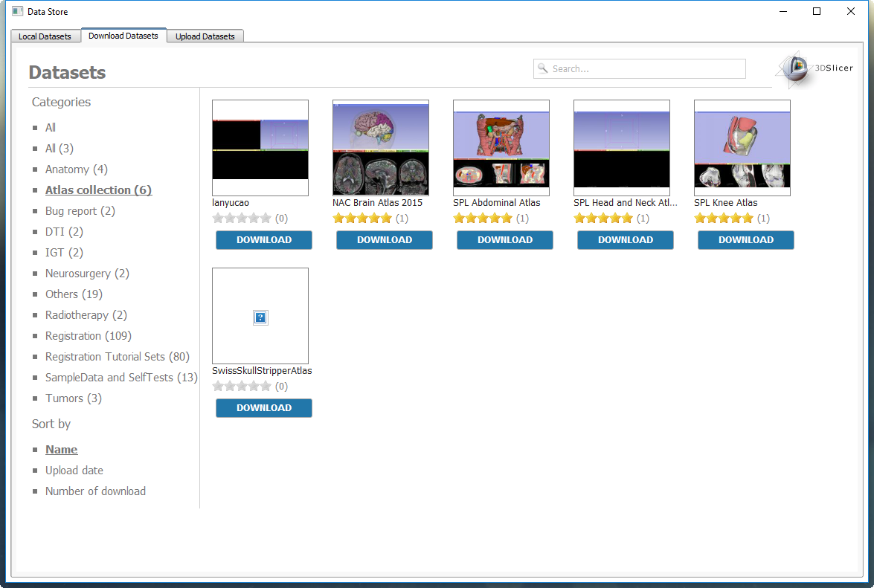Download the SPL Abdominal Atlas dataset

pos(504,240)
